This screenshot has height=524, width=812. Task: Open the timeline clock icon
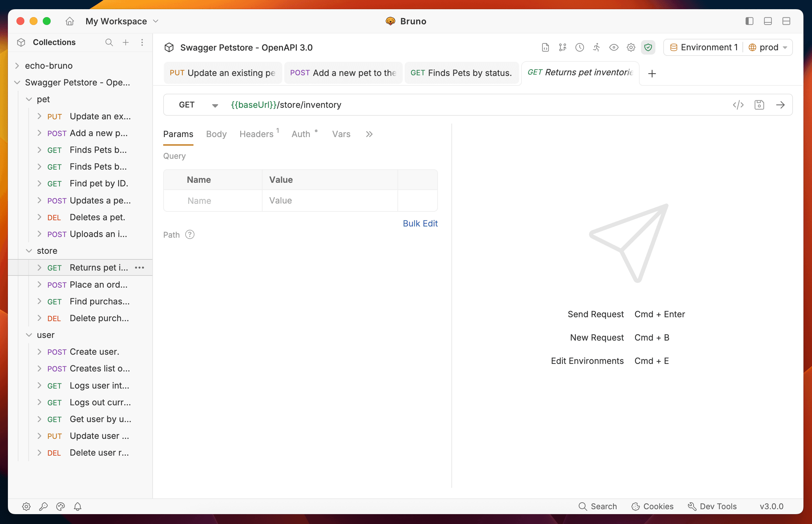point(579,47)
